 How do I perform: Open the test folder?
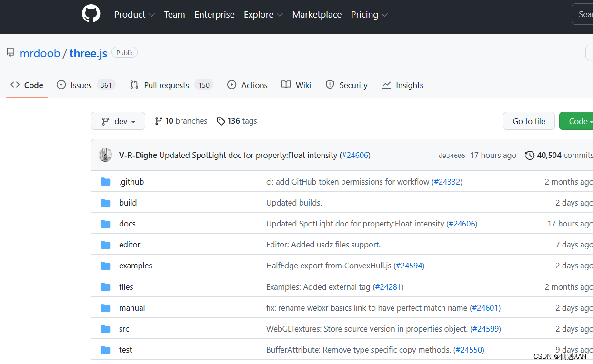[125, 350]
